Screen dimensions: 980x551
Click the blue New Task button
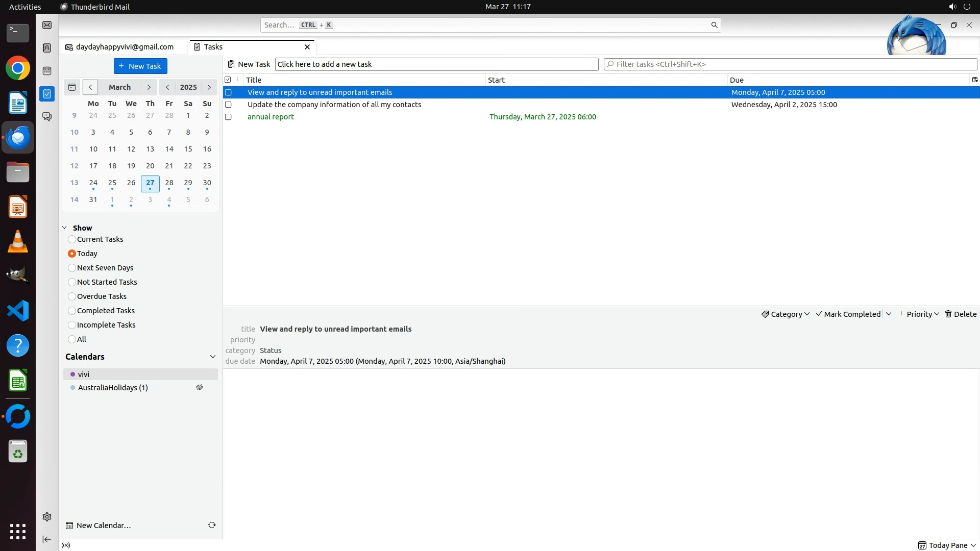click(140, 66)
